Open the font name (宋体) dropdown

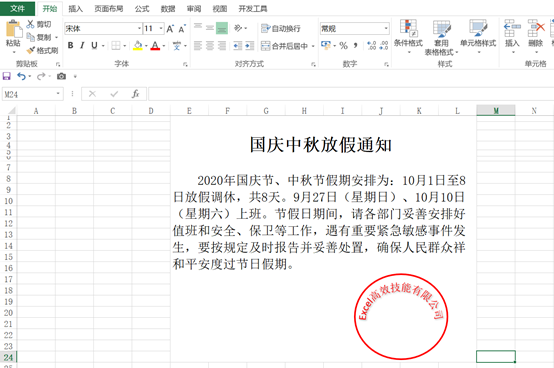139,28
